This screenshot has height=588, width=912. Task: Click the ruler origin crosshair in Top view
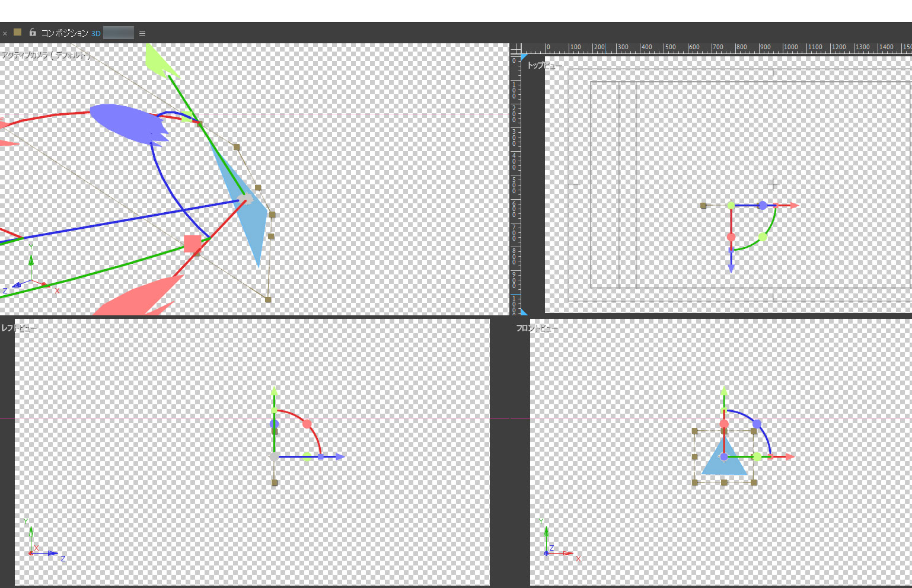coord(516,49)
